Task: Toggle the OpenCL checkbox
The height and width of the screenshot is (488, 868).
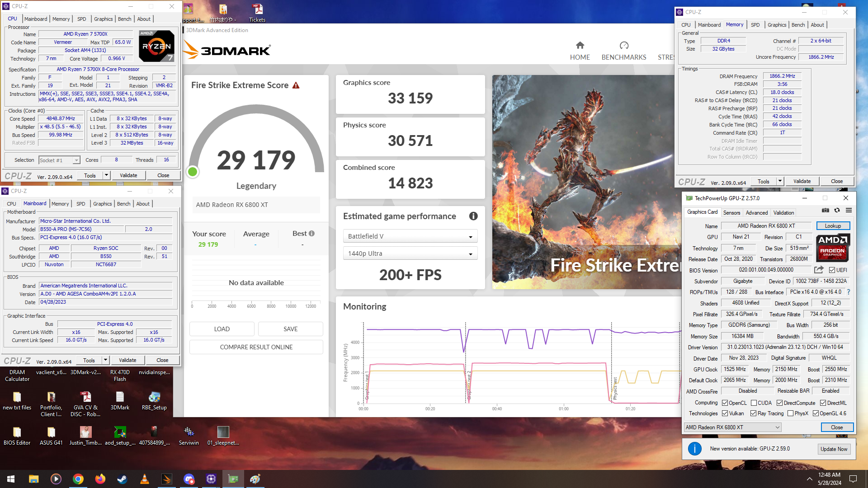Action: (725, 403)
